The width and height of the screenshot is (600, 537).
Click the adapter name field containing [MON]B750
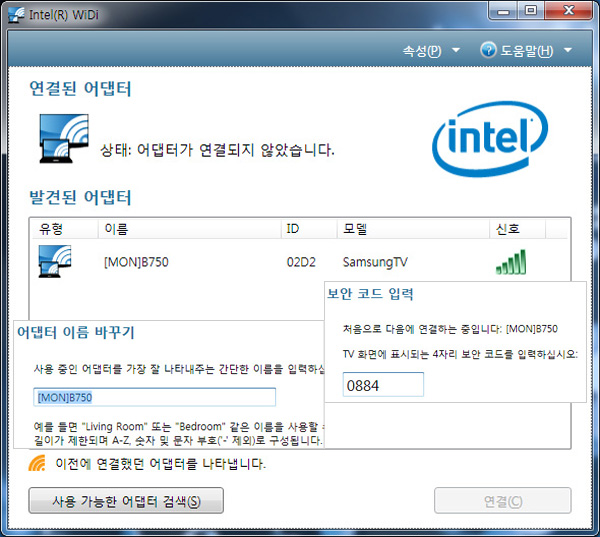pyautogui.click(x=155, y=397)
